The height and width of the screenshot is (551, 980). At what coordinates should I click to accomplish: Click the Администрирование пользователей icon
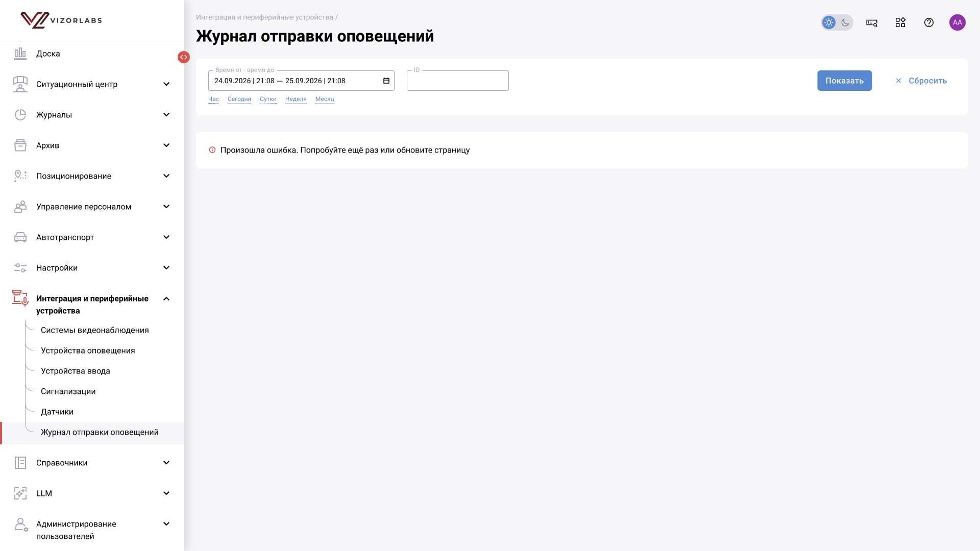click(21, 525)
